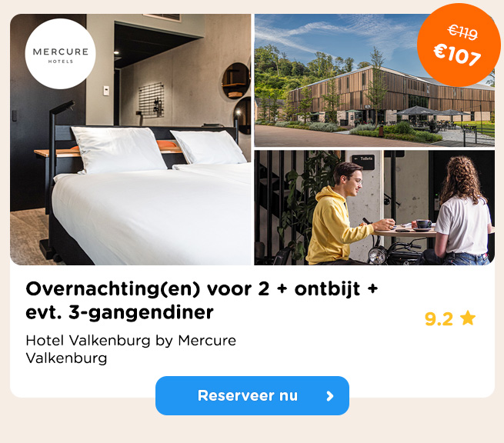Image resolution: width=504 pixels, height=443 pixels.
Task: Click the Valkenburg location text
Action: coord(66,358)
